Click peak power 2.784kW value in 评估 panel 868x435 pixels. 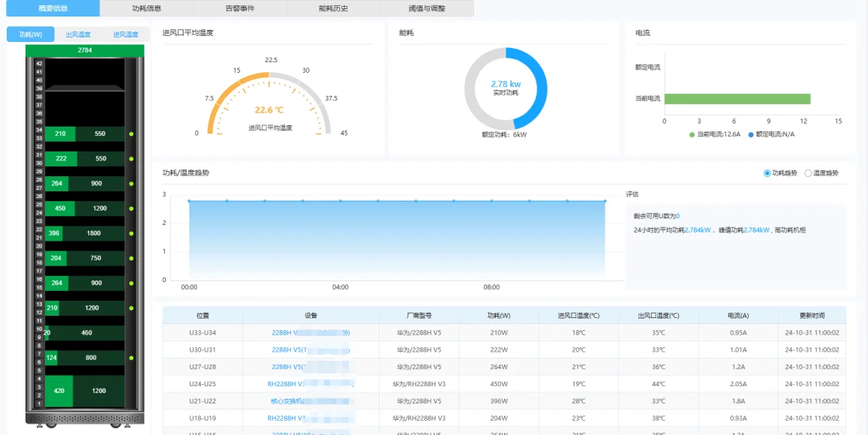coord(756,229)
